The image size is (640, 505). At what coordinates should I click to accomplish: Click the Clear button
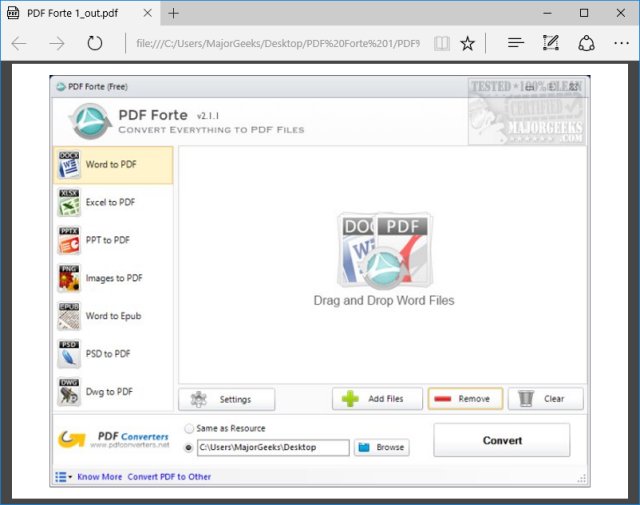[546, 399]
